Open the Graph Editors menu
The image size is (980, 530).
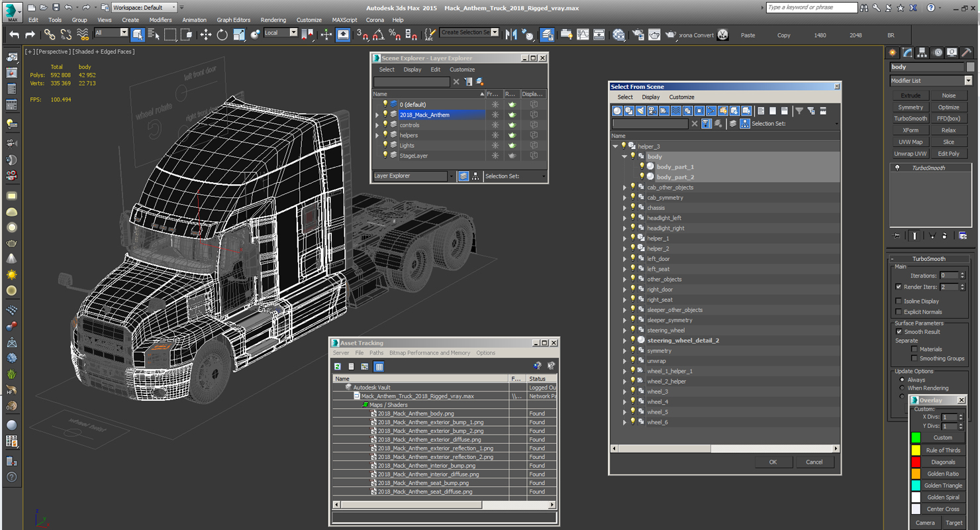click(233, 20)
